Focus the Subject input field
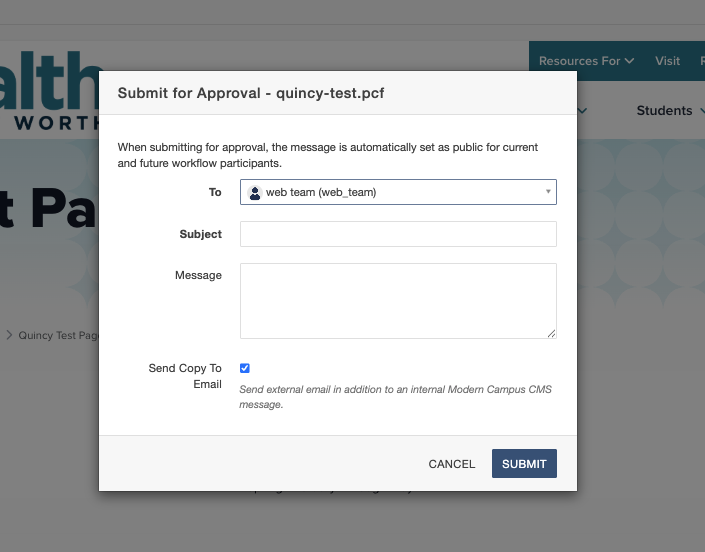The width and height of the screenshot is (705, 552). pyautogui.click(x=398, y=234)
